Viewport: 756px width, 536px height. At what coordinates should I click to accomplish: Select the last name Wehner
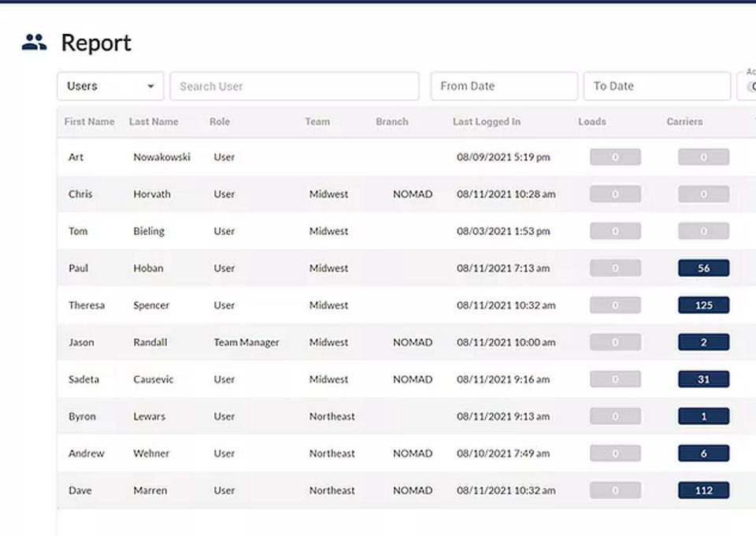(151, 453)
